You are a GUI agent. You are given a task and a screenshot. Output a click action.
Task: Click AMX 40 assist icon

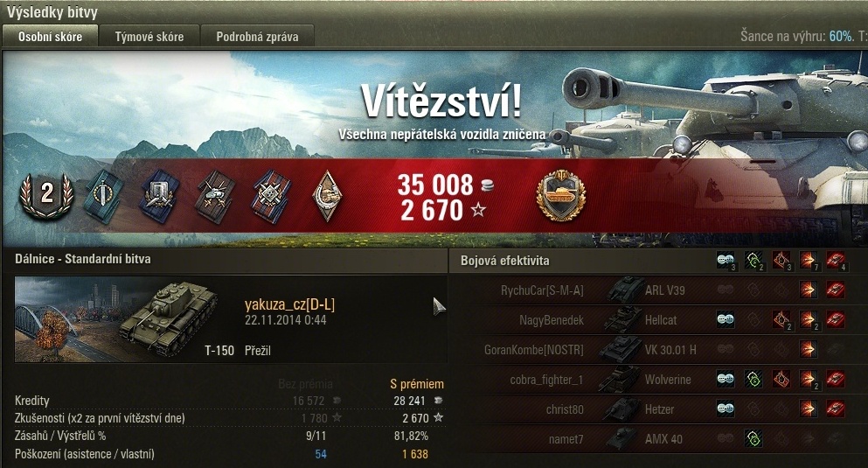[x=753, y=439]
